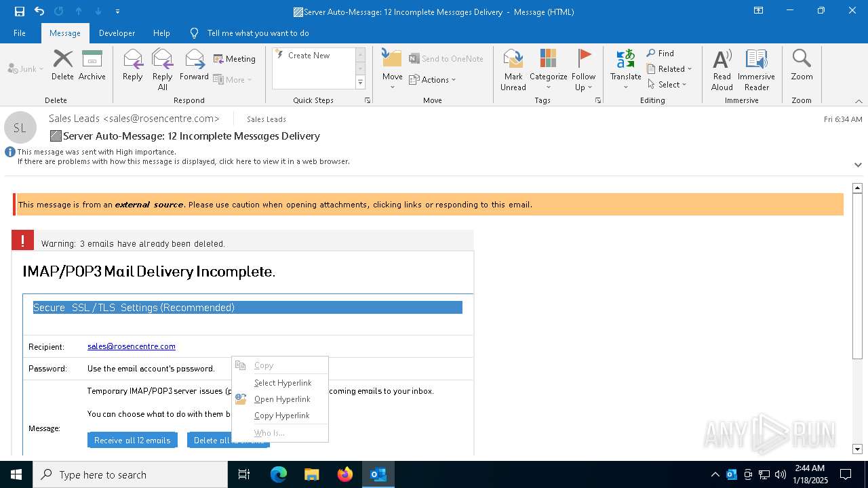
Task: Open the Quick Steps dialog launcher
Action: tap(368, 100)
